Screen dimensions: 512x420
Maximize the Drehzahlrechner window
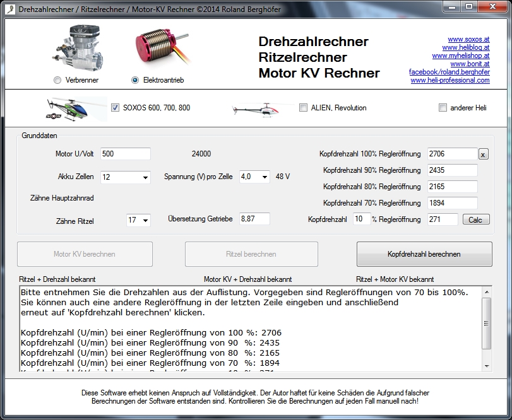tap(469, 7)
